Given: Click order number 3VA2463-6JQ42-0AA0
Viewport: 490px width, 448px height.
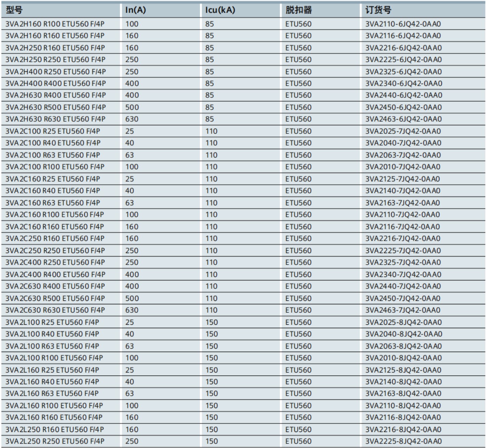Looking at the screenshot, I should click(404, 119).
